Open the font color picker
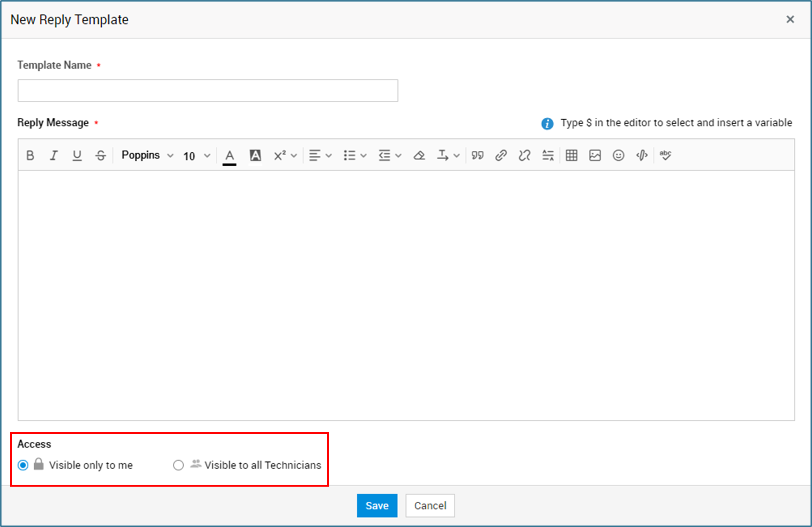 (229, 155)
